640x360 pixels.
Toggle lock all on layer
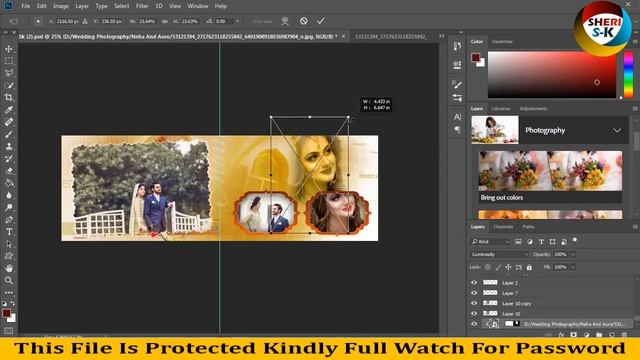(529, 267)
